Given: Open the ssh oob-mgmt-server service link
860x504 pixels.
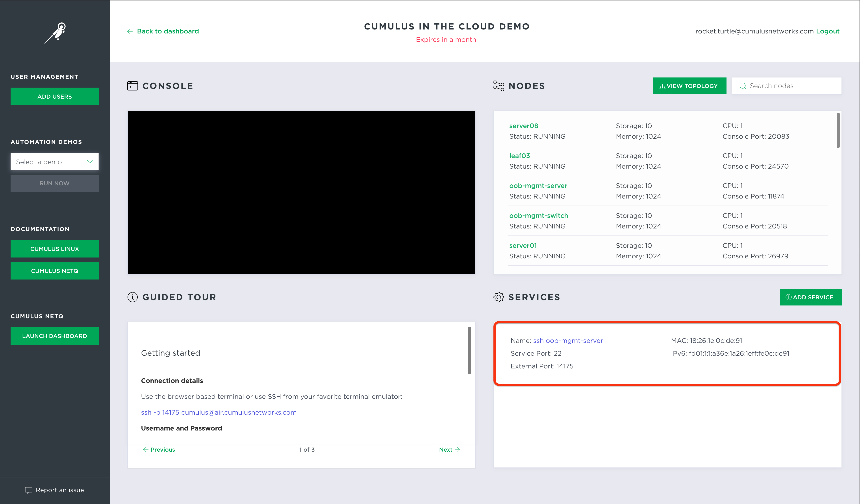Looking at the screenshot, I should point(568,340).
